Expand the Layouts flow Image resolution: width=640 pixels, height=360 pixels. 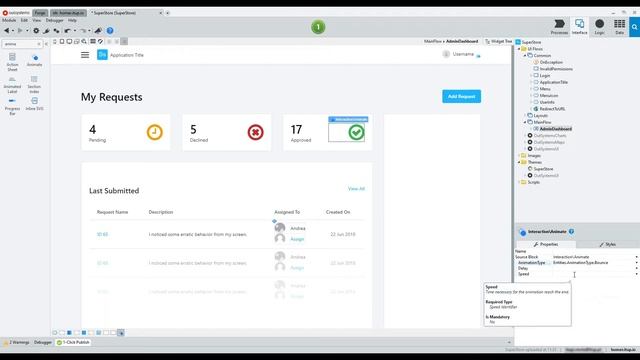point(525,116)
